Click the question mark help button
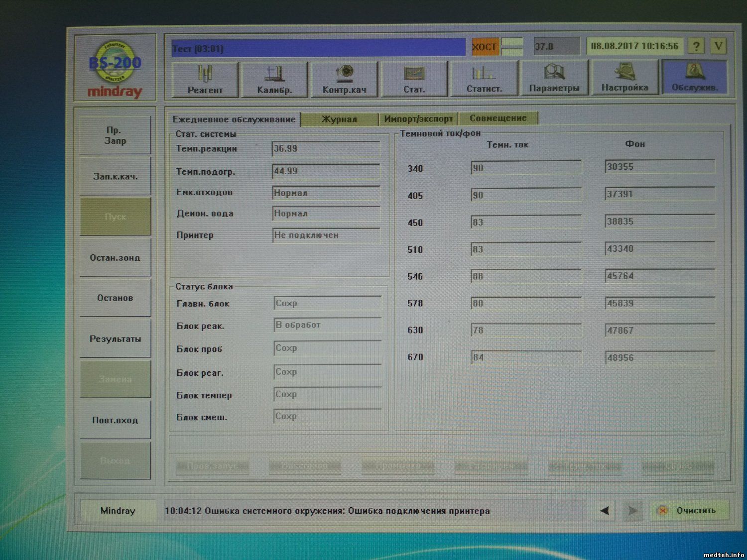The height and width of the screenshot is (560, 747). pyautogui.click(x=696, y=46)
